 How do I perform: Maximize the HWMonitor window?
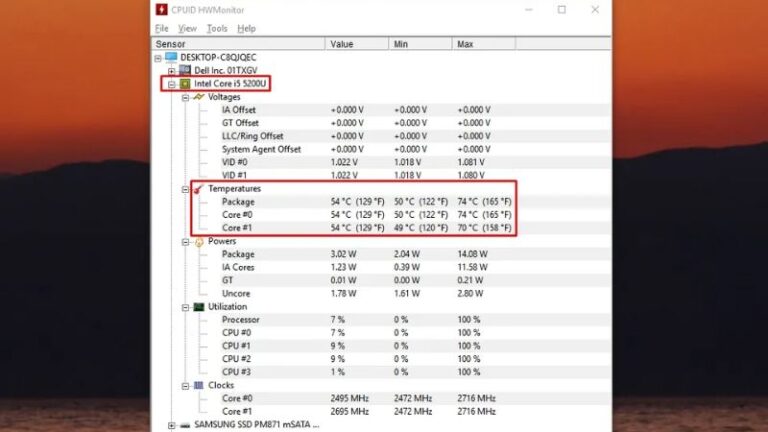pos(562,9)
